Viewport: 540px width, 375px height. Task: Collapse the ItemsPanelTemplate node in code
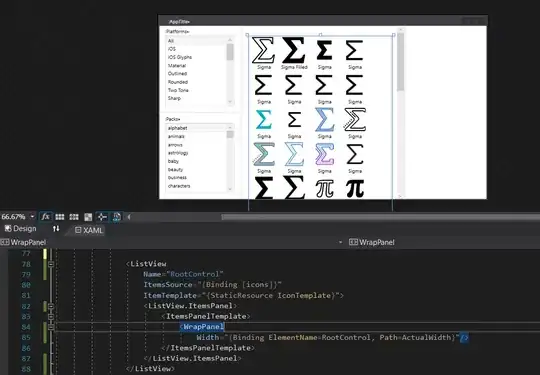tap(51, 316)
